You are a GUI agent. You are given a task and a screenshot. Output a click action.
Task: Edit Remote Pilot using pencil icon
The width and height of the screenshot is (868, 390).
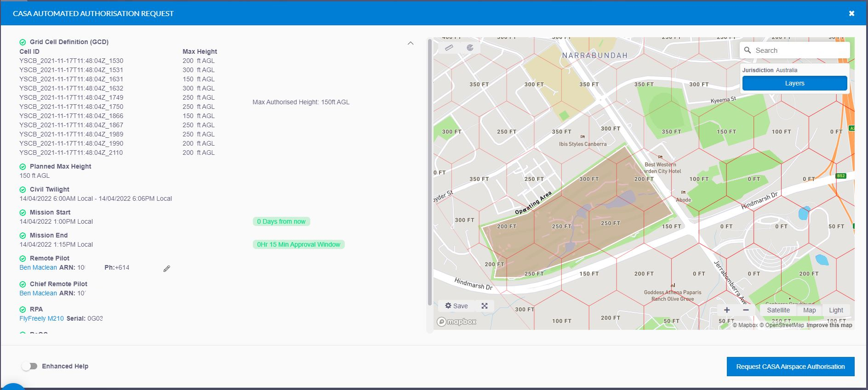coord(167,269)
